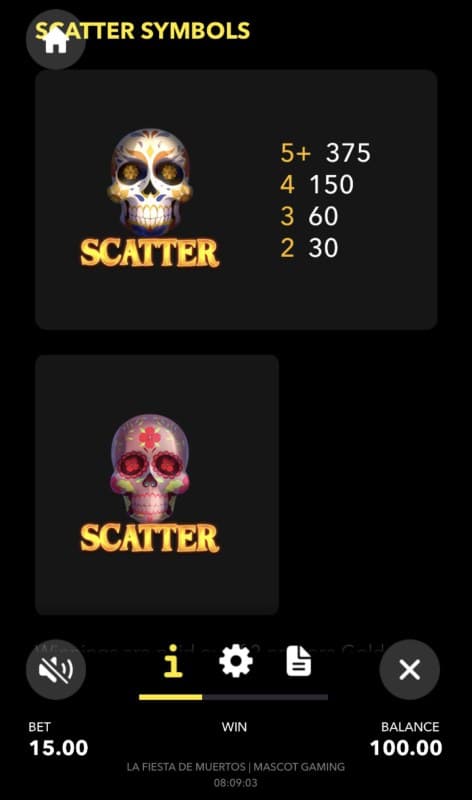
Task: Tap the 2 30 payout row
Action: pos(309,248)
